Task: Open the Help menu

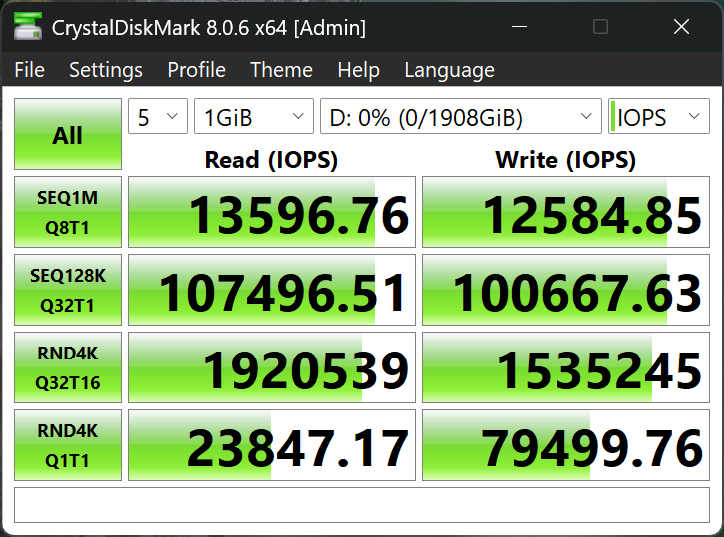Action: coord(358,70)
